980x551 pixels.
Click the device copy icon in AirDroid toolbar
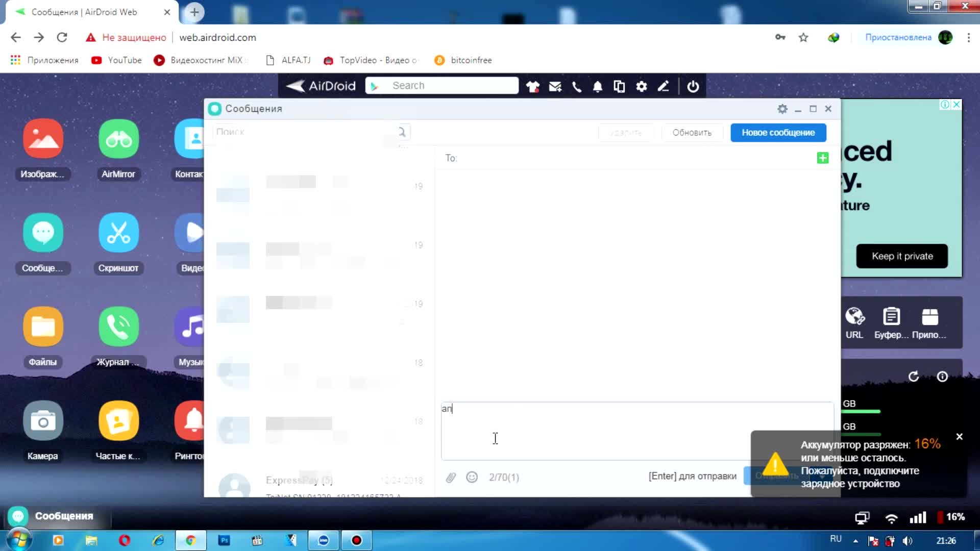(x=619, y=86)
